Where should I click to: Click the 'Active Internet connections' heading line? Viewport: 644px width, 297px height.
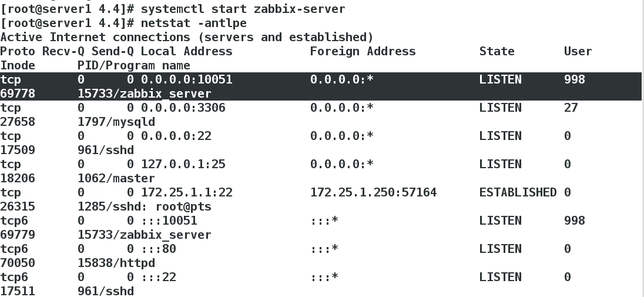pyautogui.click(x=186, y=37)
